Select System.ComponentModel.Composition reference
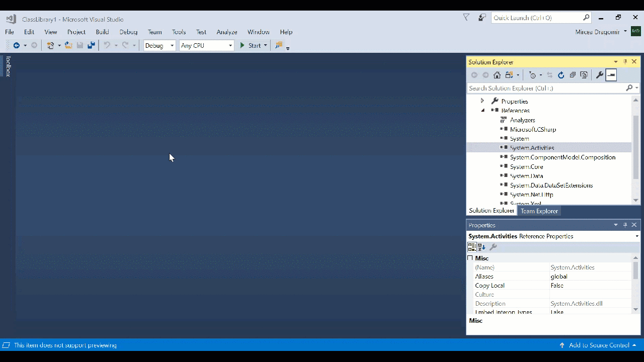 click(x=562, y=157)
